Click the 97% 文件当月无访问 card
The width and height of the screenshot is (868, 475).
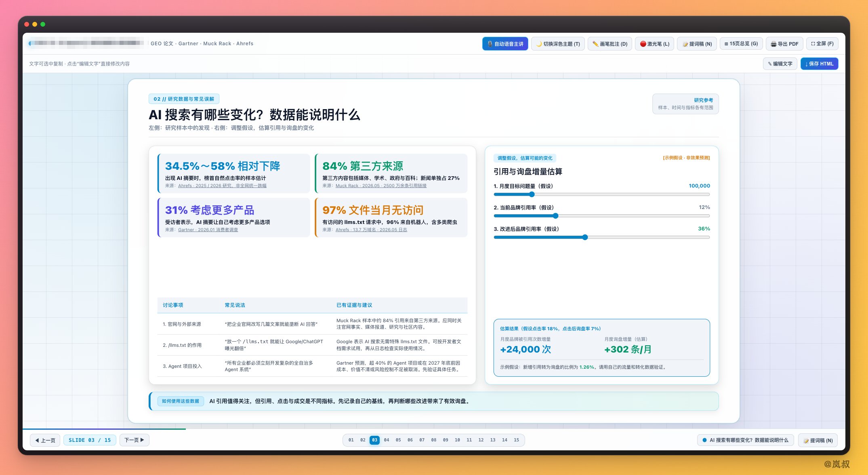pos(391,217)
